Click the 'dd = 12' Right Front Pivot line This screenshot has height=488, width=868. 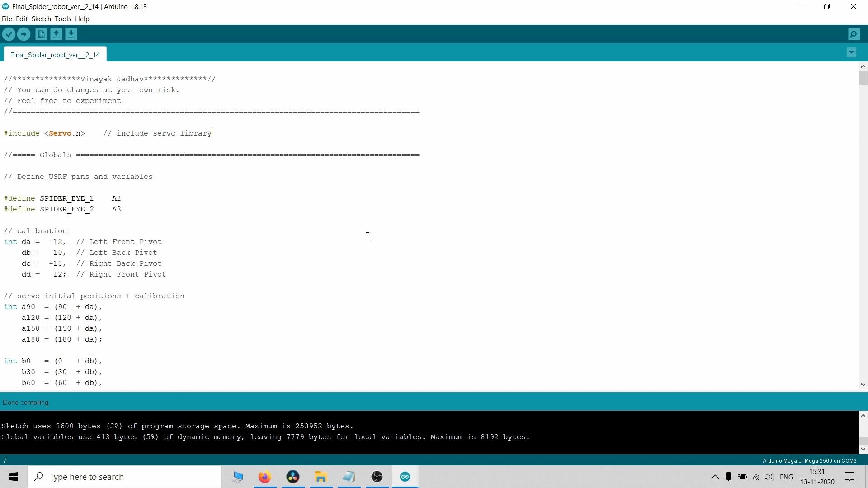point(94,274)
